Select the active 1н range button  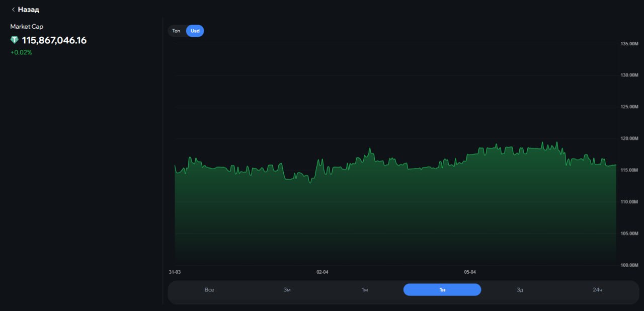click(442, 290)
